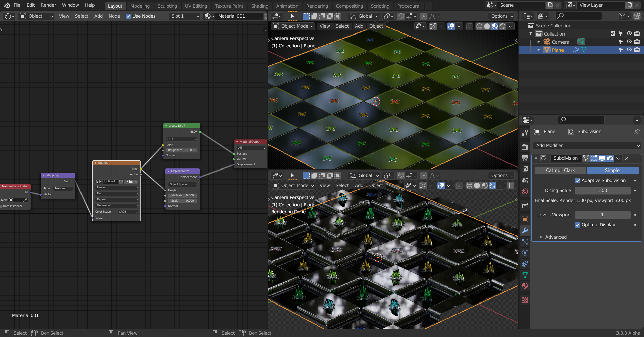Uncheck the Use Nodes checkbox

coord(128,16)
